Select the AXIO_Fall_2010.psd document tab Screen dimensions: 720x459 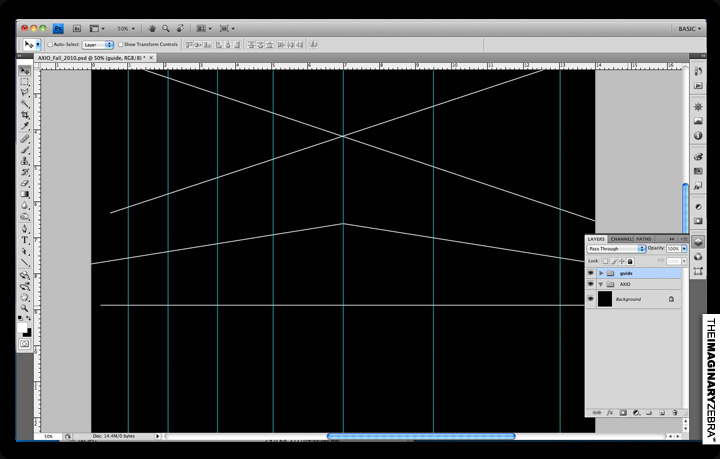pos(82,59)
